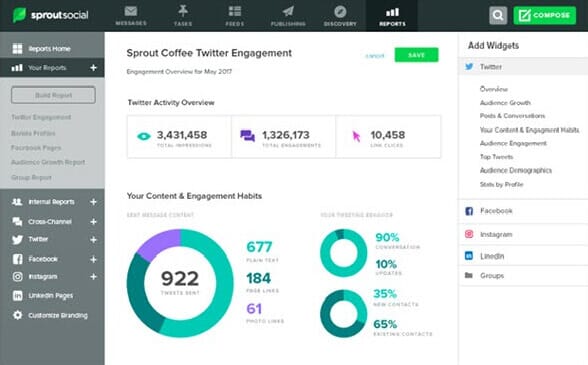
Task: Expand Cross-Channel with plus sign
Action: tap(93, 222)
